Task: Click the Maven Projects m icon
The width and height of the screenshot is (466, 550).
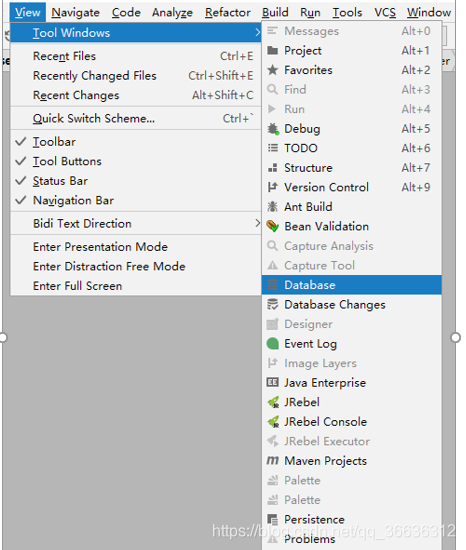Action: click(272, 461)
